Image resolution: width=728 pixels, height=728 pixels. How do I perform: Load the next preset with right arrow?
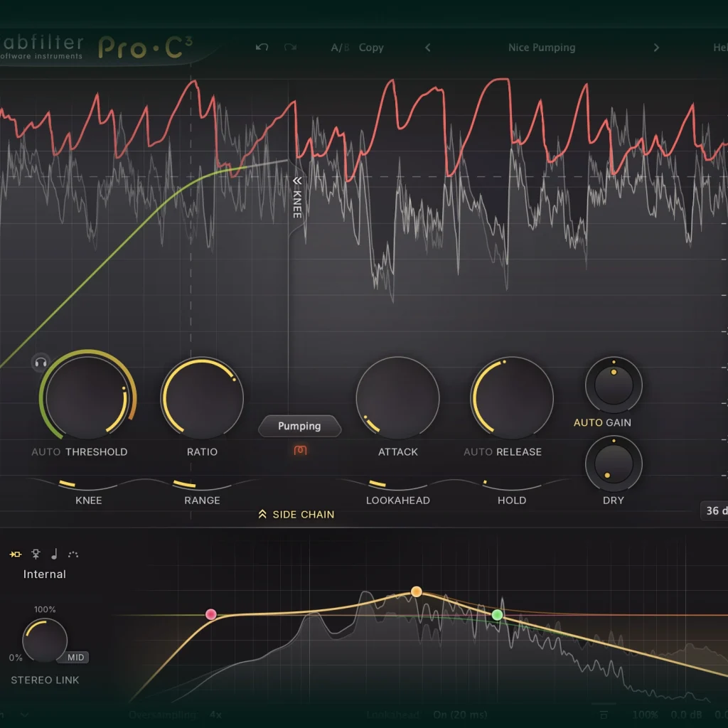tap(656, 48)
